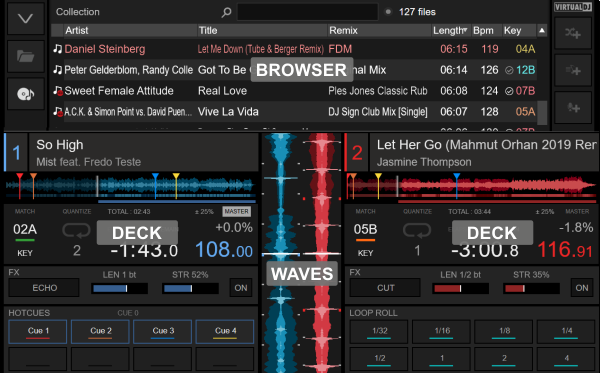Click the shuffle-plus icon below the VirtualDJ logo
The width and height of the screenshot is (600, 373).
point(573,33)
